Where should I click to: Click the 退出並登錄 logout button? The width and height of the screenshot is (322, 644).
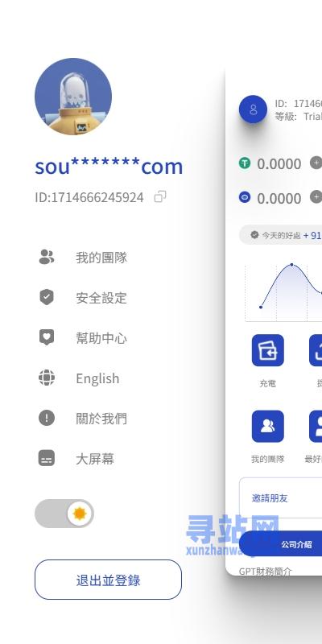[x=108, y=580]
